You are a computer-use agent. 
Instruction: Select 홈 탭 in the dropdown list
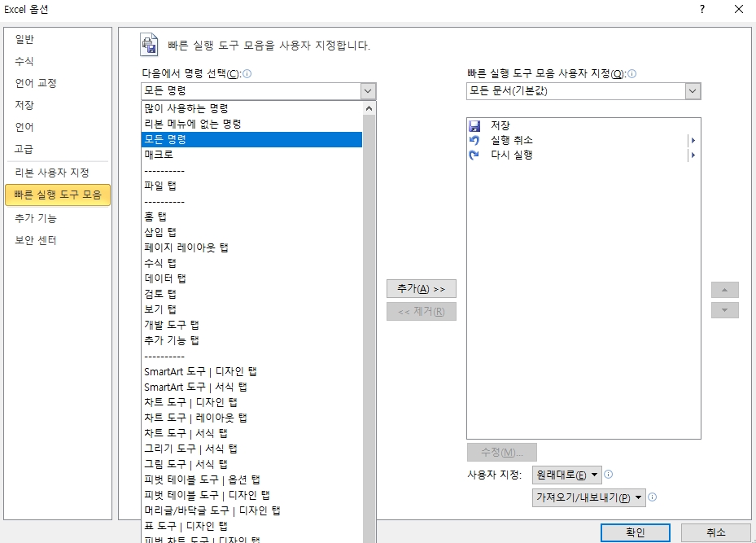[x=251, y=217]
